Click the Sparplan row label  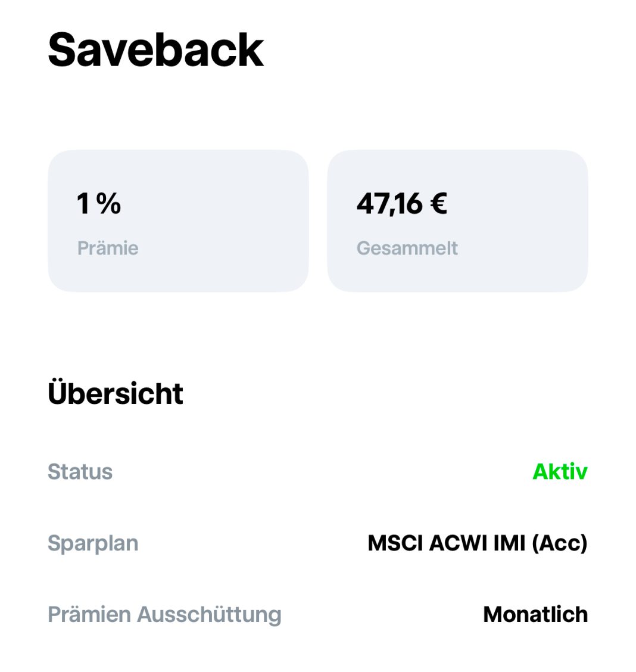point(93,543)
